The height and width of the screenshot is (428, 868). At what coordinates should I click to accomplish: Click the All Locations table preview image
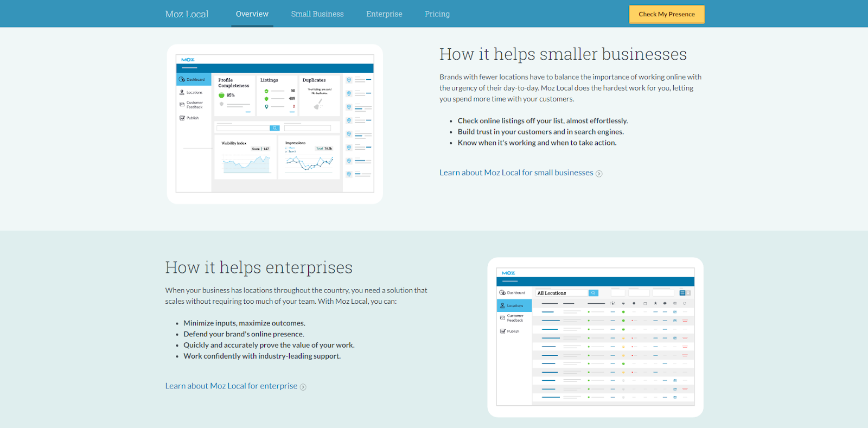[596, 337]
